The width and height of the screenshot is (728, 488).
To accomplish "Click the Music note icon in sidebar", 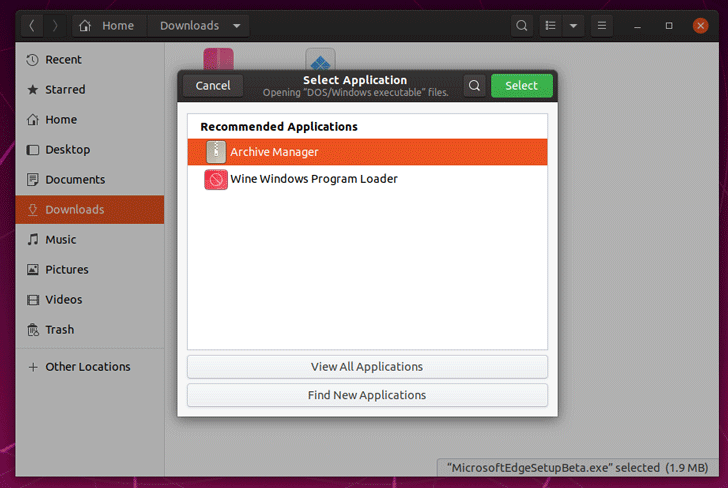I will (32, 240).
